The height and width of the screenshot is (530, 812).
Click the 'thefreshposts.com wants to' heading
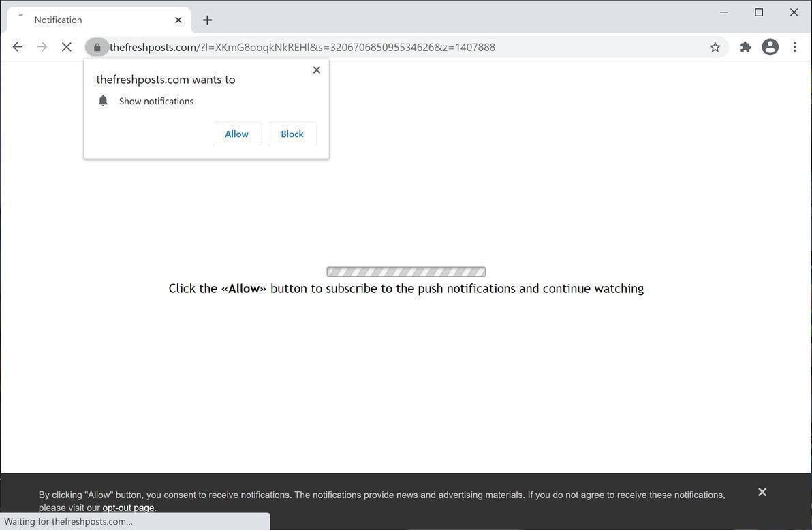tap(166, 80)
